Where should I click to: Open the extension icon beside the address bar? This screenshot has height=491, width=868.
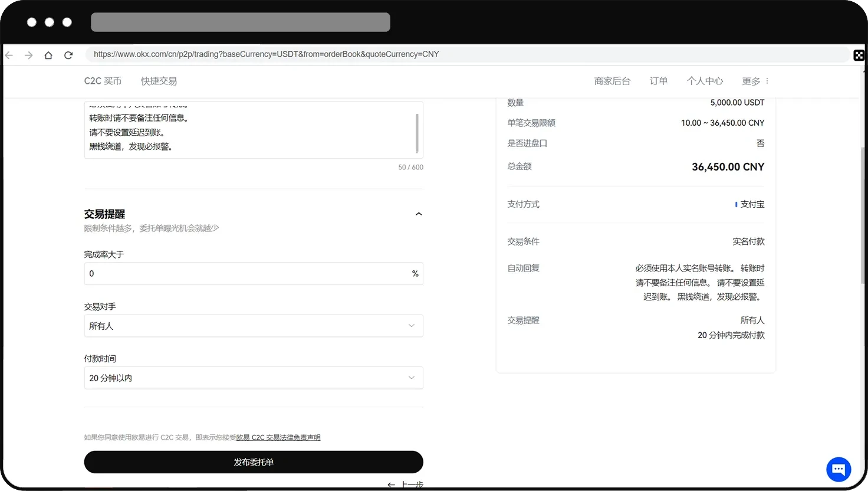pos(859,55)
